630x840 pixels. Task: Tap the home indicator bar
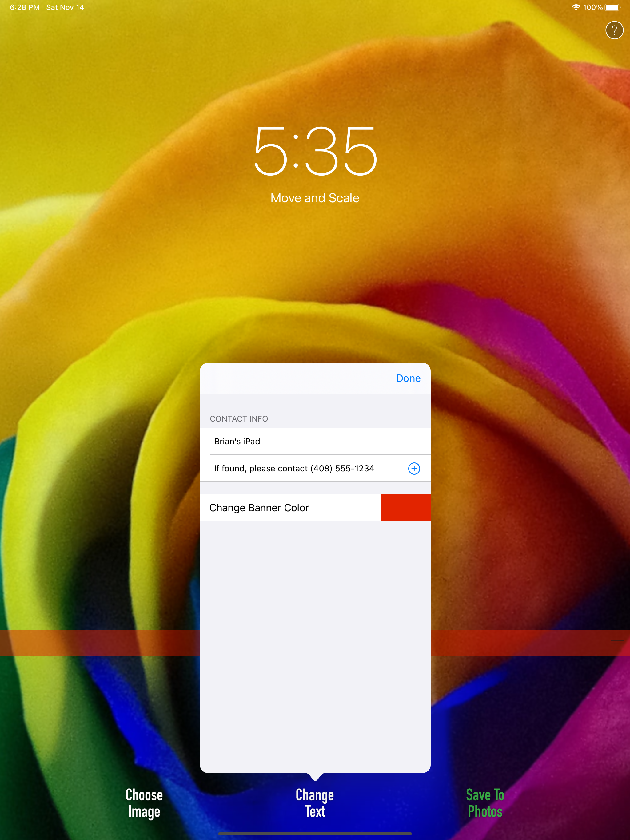[315, 834]
